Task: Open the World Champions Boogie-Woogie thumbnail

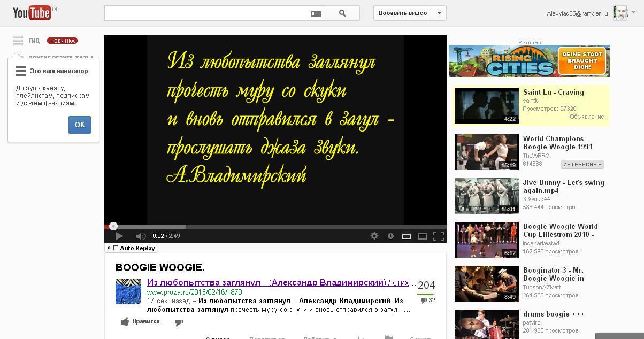Action: [x=487, y=152]
